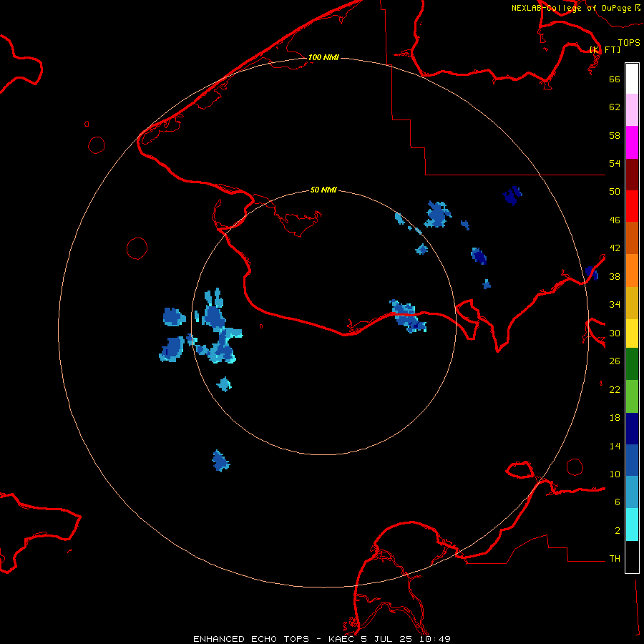Click the KAEC station identifier
The height and width of the screenshot is (644, 644).
341,639
